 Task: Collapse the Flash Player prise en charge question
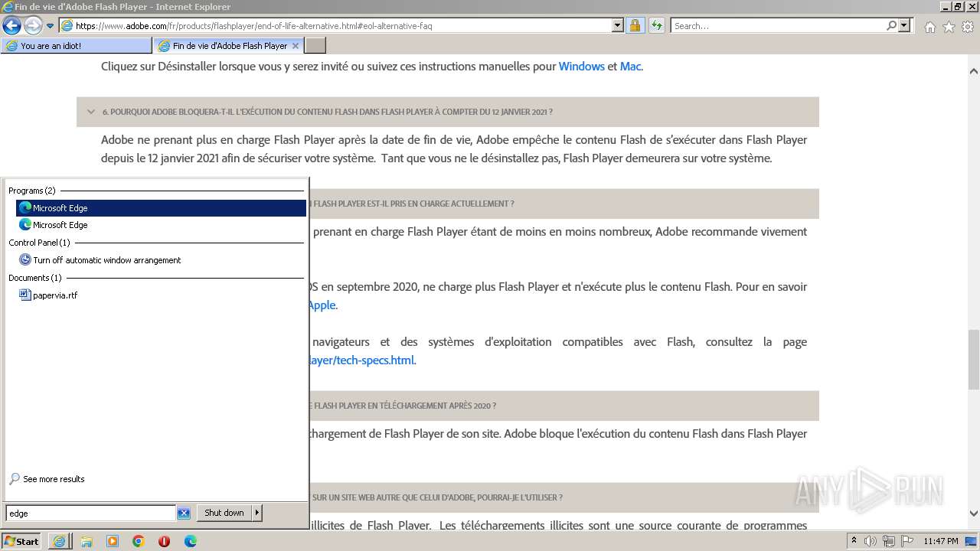click(x=564, y=204)
